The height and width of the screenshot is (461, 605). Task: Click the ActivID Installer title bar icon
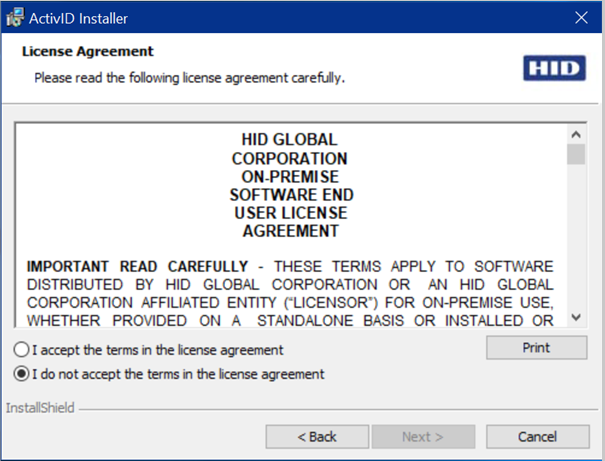(x=15, y=18)
